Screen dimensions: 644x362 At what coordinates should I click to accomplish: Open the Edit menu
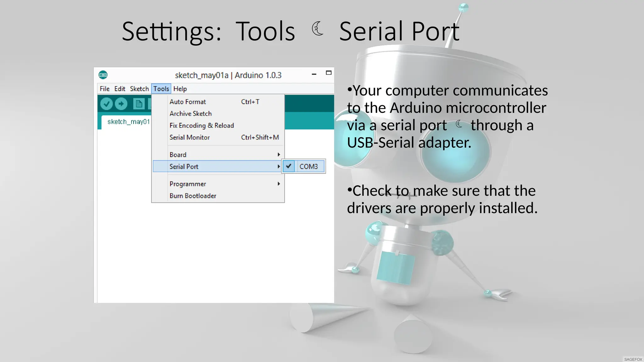tap(120, 89)
